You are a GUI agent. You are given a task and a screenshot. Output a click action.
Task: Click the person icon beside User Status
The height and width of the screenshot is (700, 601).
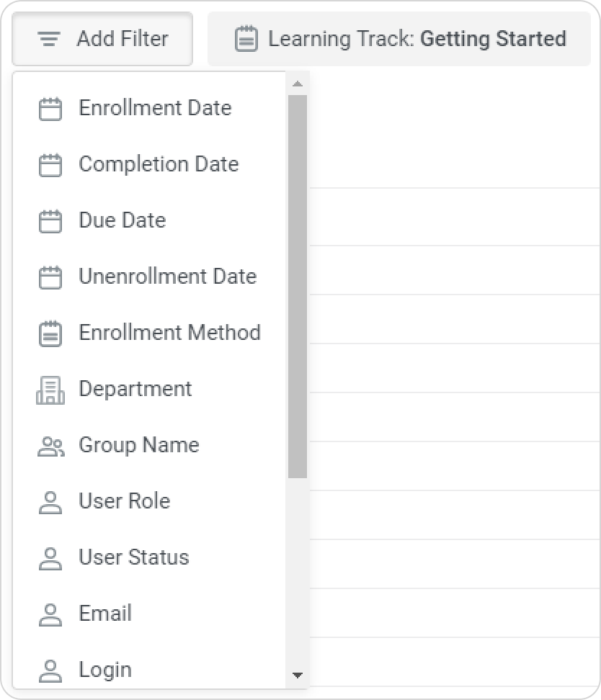(50, 558)
